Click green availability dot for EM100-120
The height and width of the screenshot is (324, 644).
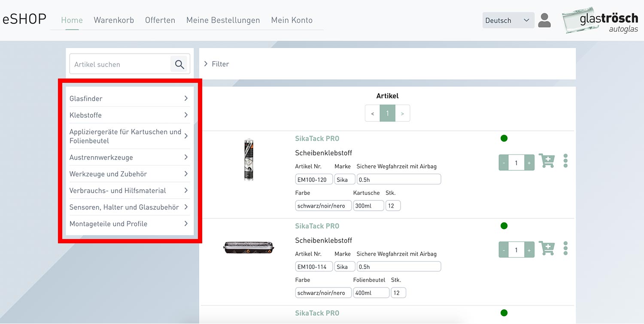(504, 138)
